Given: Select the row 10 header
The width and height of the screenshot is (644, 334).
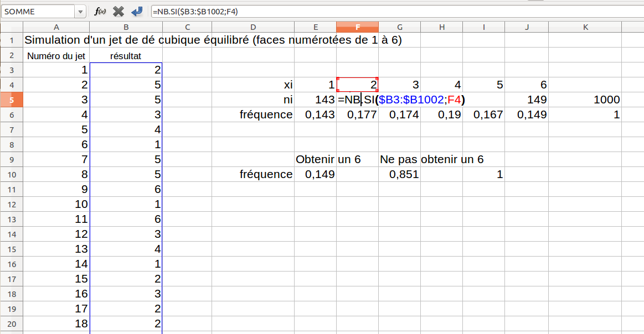Looking at the screenshot, I should [11, 174].
